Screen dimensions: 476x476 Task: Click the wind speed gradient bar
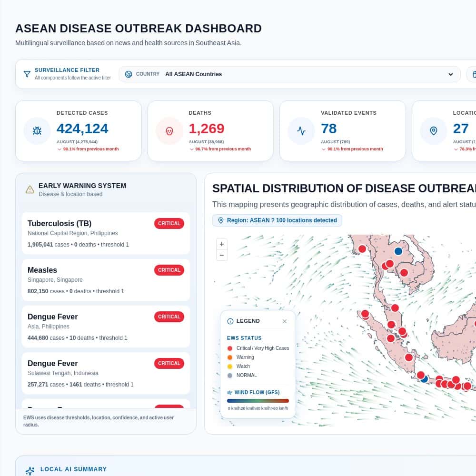tap(258, 401)
